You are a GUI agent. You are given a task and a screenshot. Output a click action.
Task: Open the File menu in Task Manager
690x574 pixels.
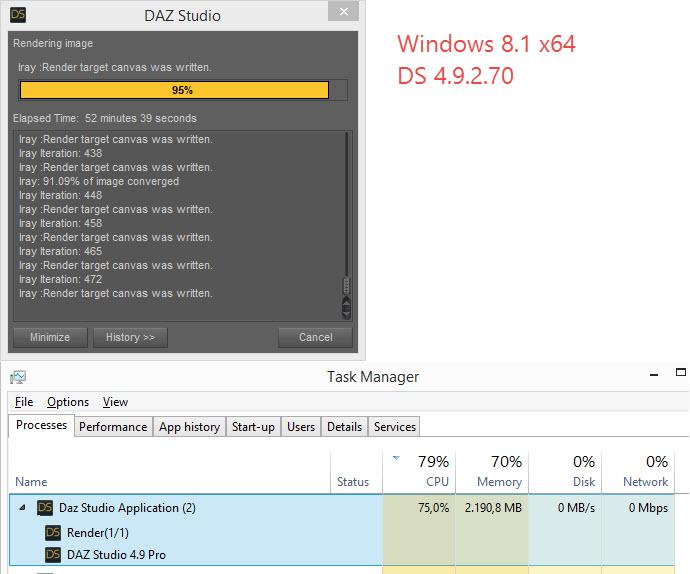tap(24, 402)
